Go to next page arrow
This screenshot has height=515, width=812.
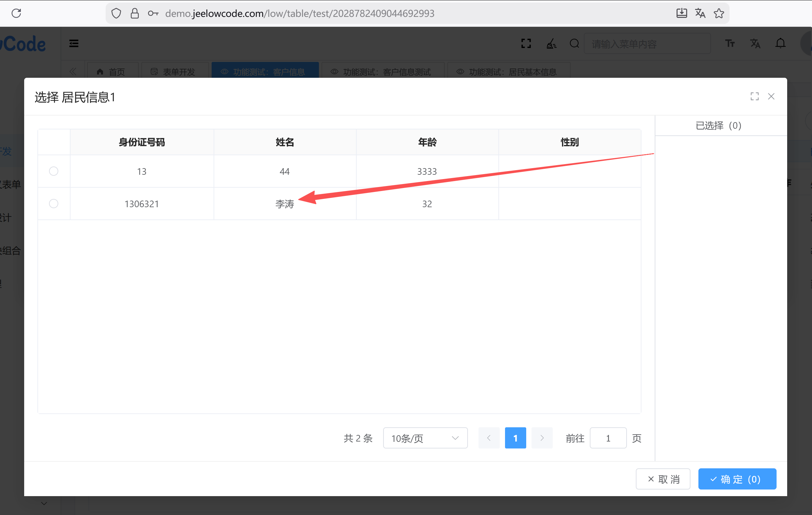pos(541,438)
